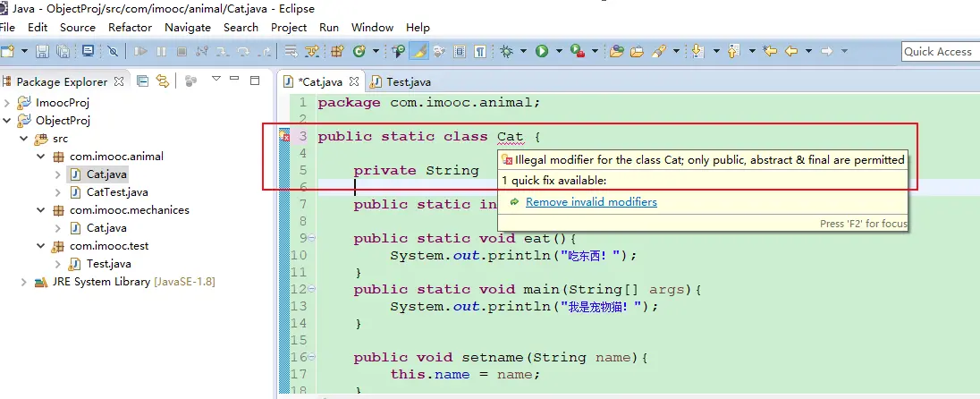980x399 pixels.
Task: Select CatTest.java in Package Explorer
Action: click(116, 191)
